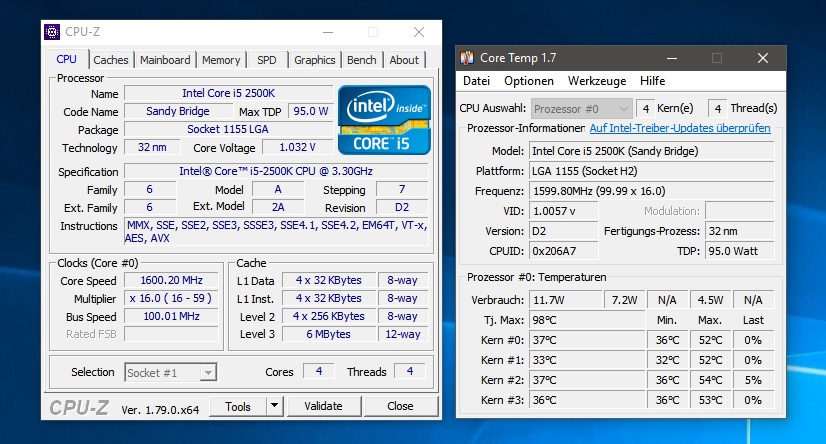Click the Tools button in CPU-Z

pos(238,407)
